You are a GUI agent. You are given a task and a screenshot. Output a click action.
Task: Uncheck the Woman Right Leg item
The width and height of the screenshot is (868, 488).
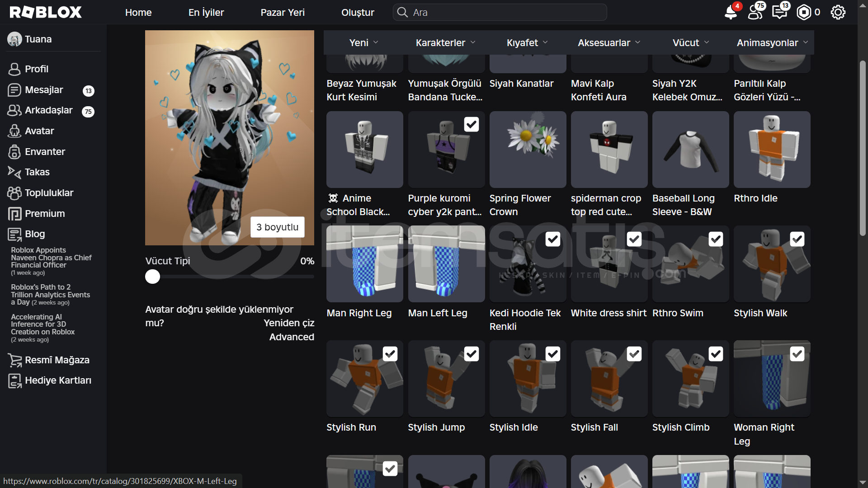(x=797, y=354)
